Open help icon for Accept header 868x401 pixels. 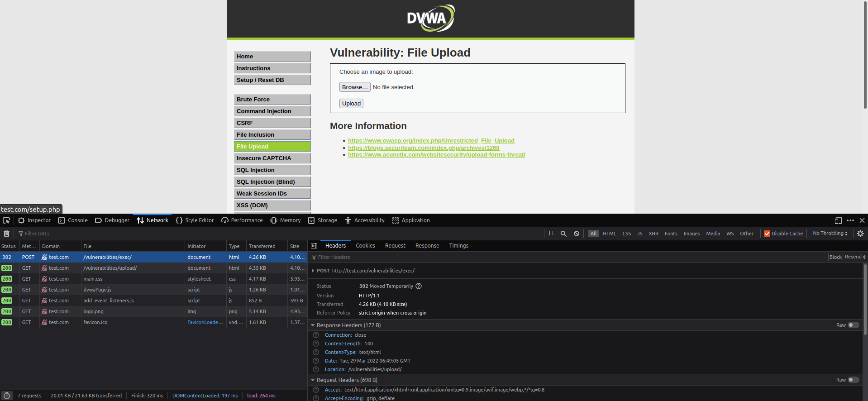click(x=316, y=390)
